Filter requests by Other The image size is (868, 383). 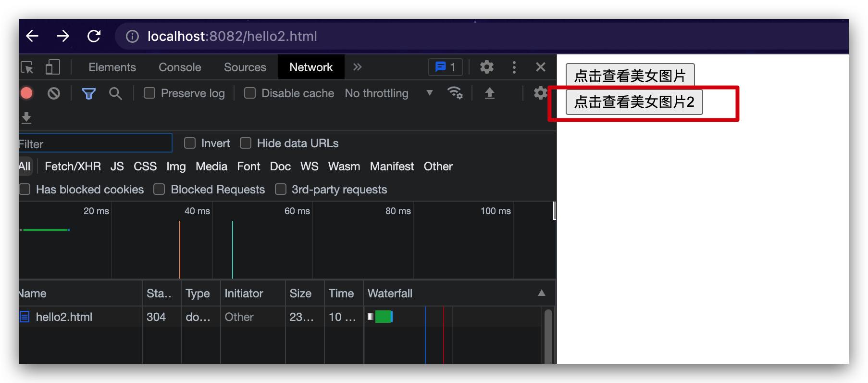[438, 166]
